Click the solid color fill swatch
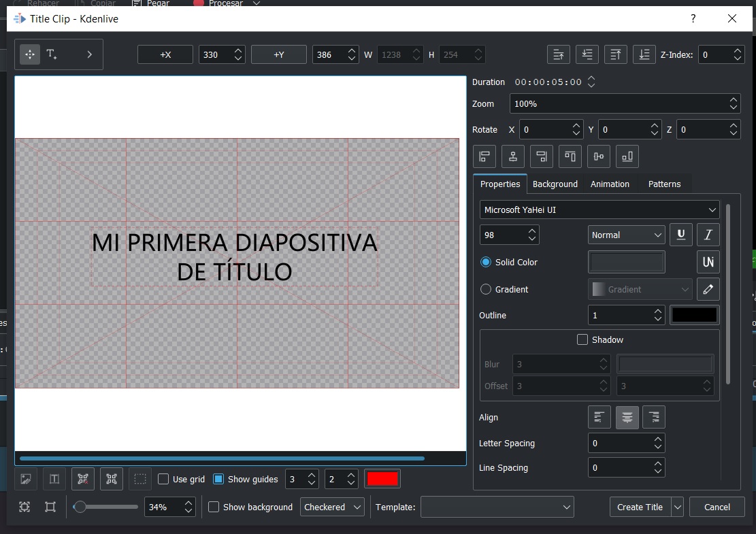This screenshot has width=756, height=534. coord(626,262)
